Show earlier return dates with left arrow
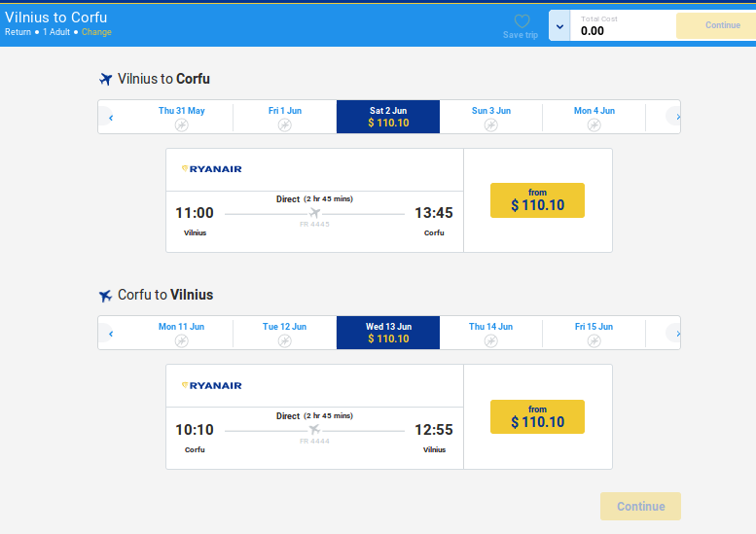The image size is (756, 534). pyautogui.click(x=111, y=334)
